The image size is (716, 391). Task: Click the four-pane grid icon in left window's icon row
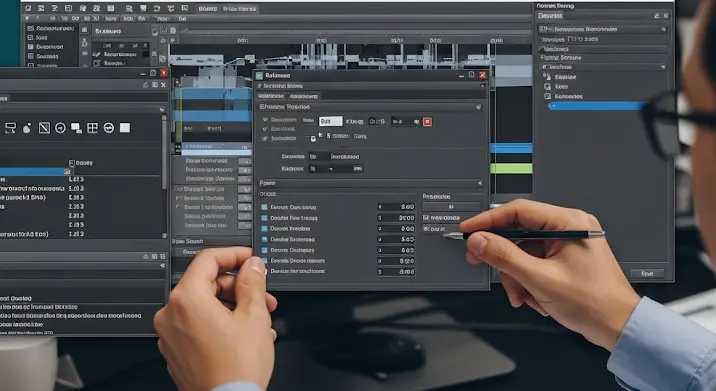click(92, 128)
